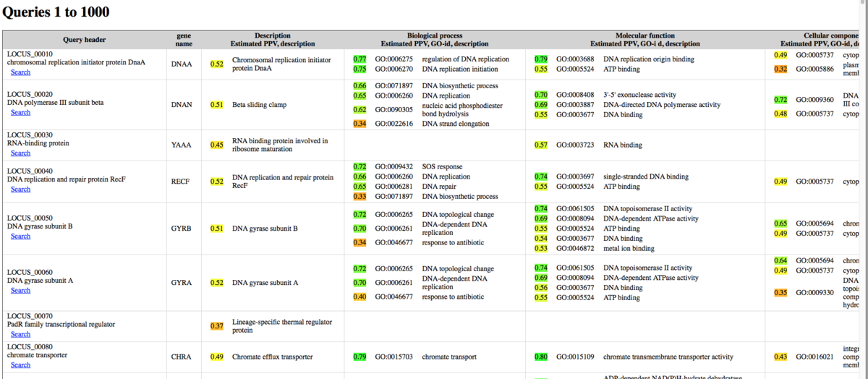Click the GO:0005886 identifier
The width and height of the screenshot is (868, 379).
814,69
